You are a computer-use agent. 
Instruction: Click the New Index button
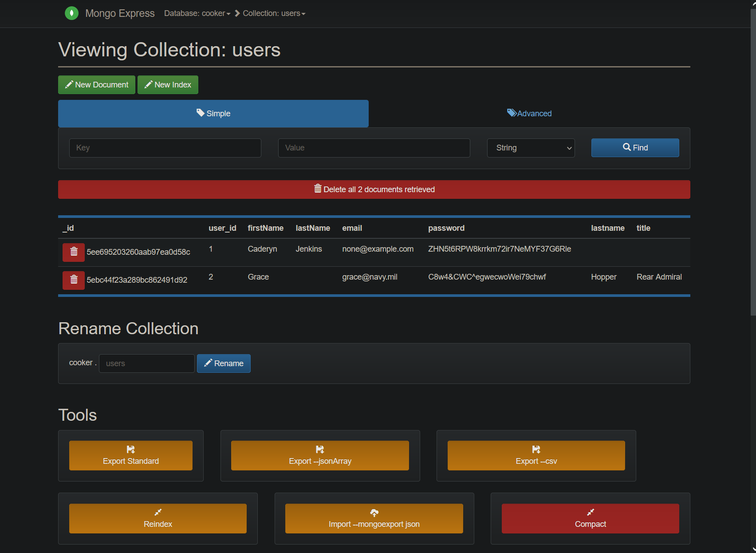coord(168,85)
